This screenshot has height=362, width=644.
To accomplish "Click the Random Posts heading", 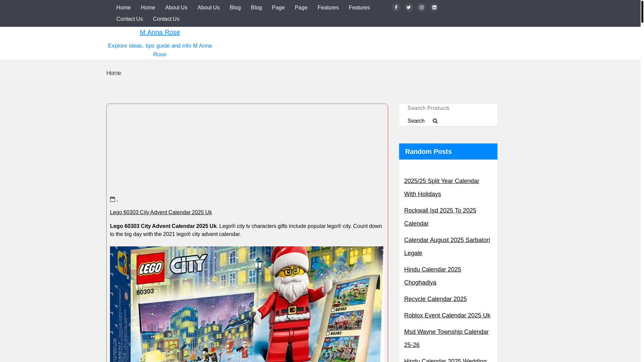I will click(428, 152).
